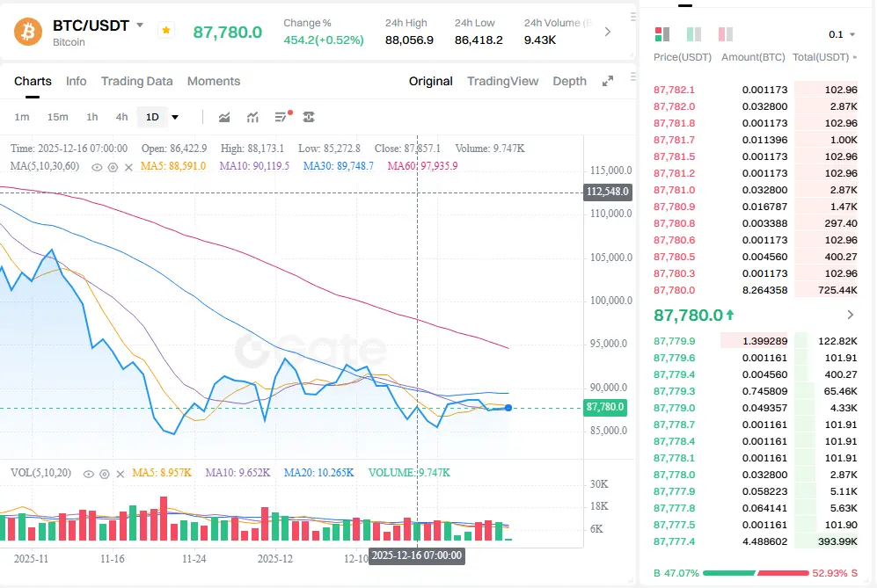Switch to the Charts tab
Viewport: 877px width, 588px height.
(x=33, y=81)
